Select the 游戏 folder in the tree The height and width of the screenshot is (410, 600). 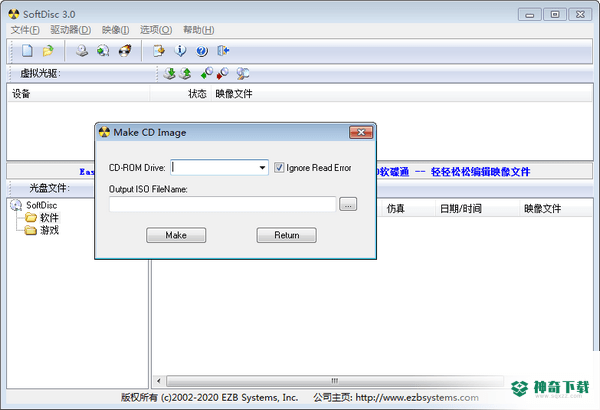[49, 230]
